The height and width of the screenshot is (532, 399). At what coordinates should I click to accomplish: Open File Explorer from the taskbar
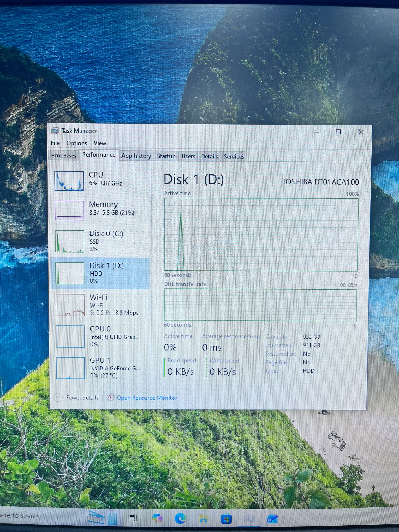204,519
